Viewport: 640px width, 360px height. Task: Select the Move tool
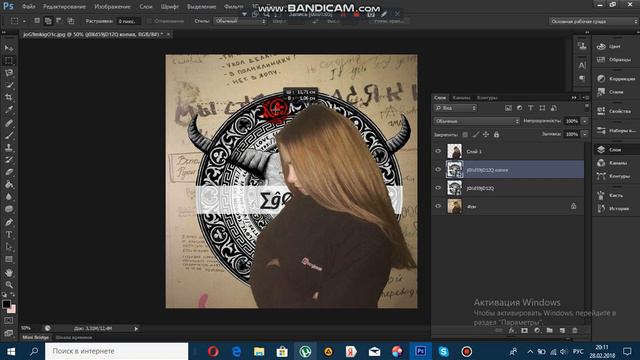click(x=9, y=48)
